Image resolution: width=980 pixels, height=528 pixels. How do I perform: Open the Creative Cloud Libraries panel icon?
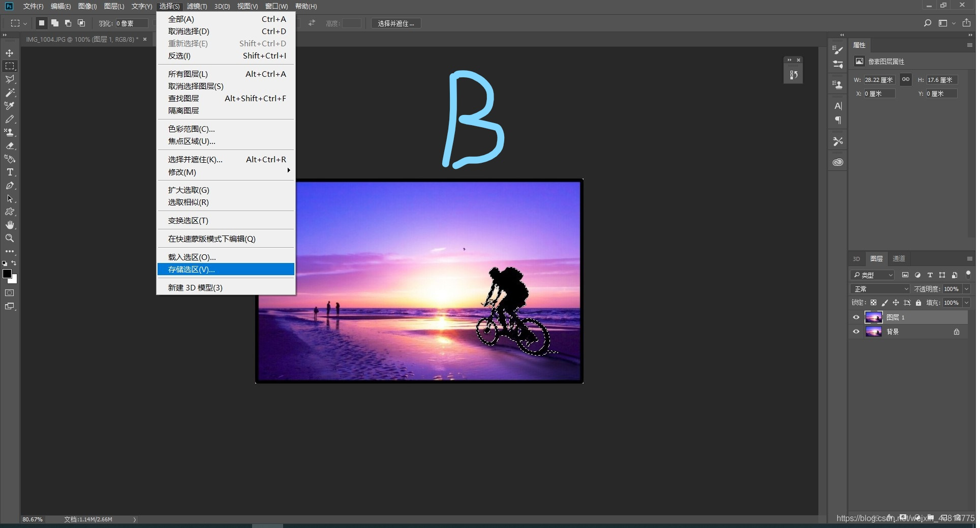point(838,162)
